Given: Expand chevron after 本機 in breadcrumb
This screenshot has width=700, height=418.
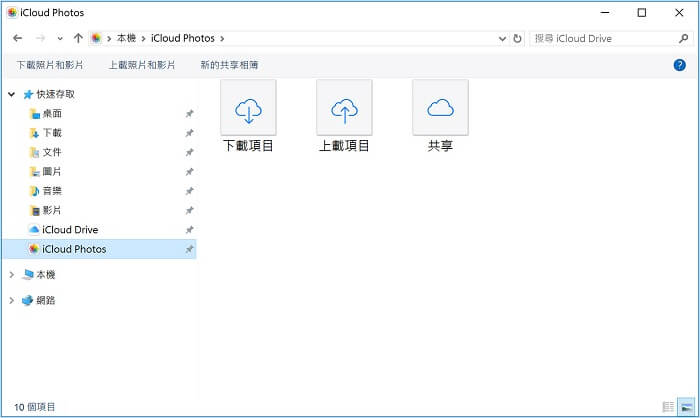Looking at the screenshot, I should point(143,39).
